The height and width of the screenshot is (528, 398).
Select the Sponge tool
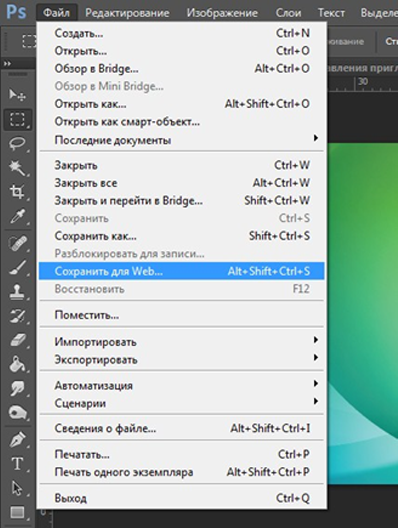[x=17, y=412]
